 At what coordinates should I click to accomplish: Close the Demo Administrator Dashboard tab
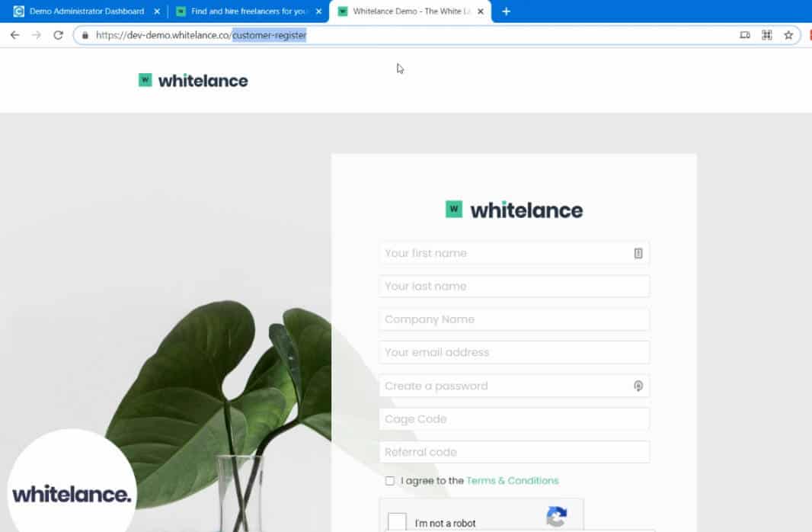tap(157, 11)
